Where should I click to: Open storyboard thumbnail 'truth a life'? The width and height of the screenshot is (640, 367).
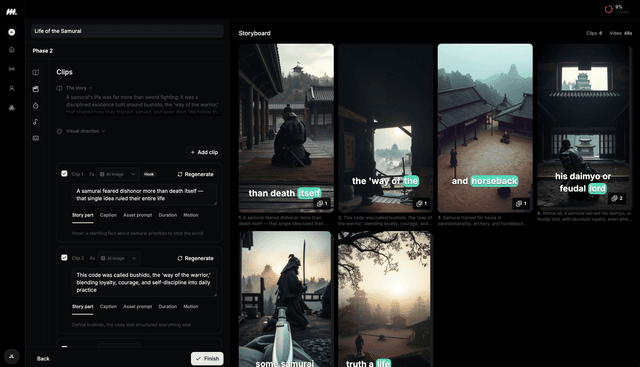tap(386, 299)
